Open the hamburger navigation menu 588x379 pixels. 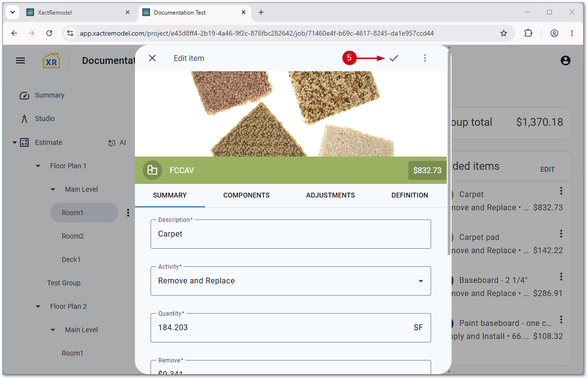click(x=20, y=60)
